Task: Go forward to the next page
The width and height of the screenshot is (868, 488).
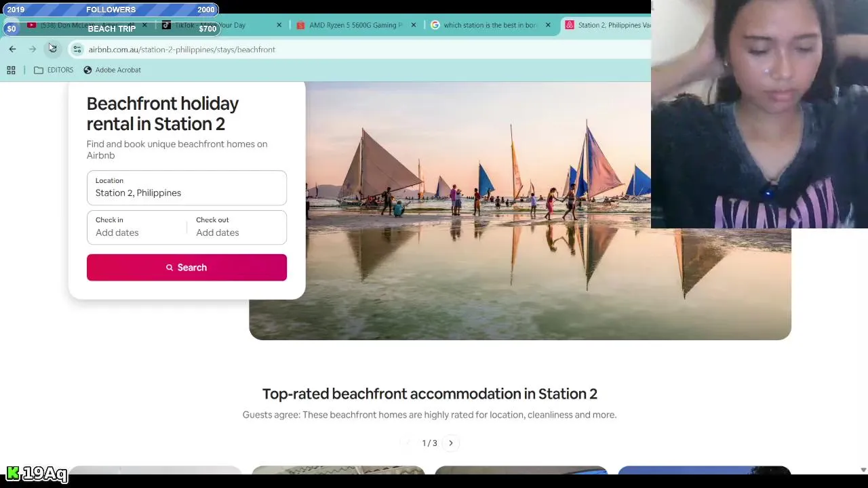Action: (x=33, y=49)
